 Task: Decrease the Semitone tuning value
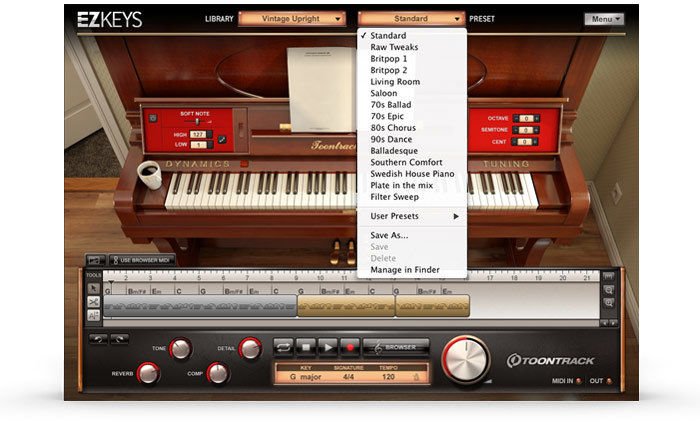(516, 130)
